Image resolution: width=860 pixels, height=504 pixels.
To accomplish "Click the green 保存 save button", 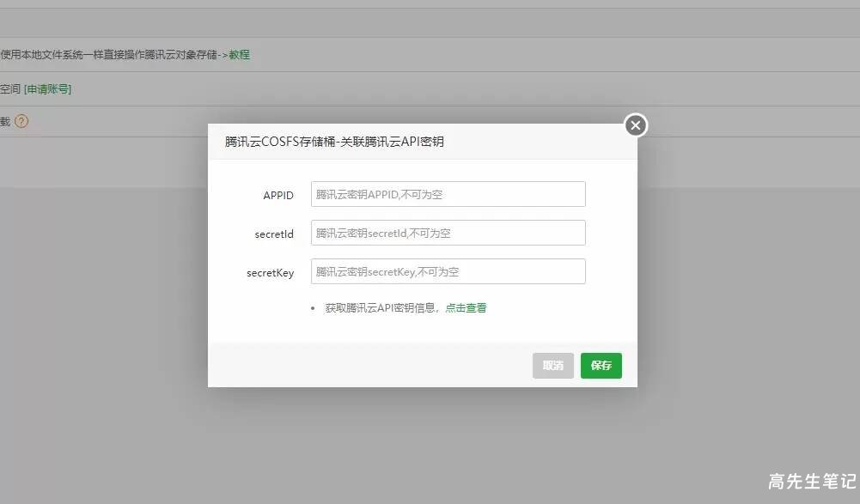I will pyautogui.click(x=601, y=366).
